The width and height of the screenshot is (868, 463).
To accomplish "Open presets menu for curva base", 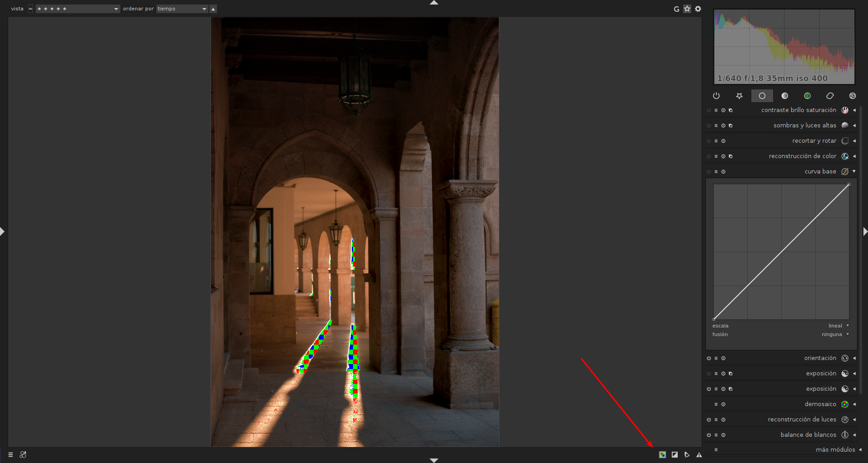I will pos(716,172).
